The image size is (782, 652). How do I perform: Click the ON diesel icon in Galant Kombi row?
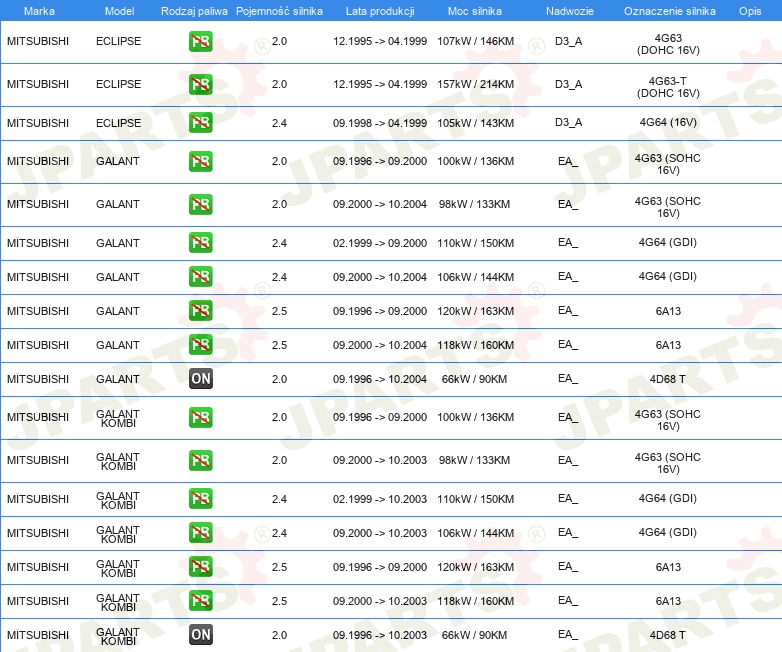200,635
